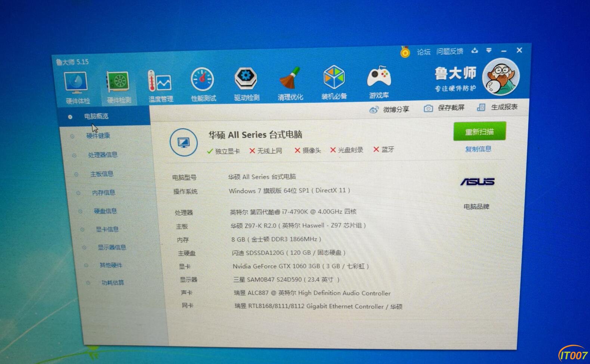Click the 闪迪 SDSSDA120G disk value

288,253
